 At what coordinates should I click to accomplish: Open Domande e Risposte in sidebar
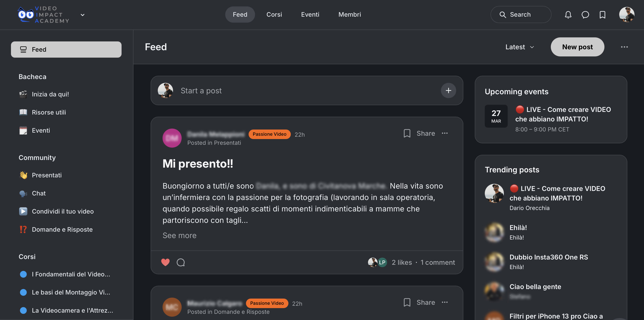click(x=62, y=229)
